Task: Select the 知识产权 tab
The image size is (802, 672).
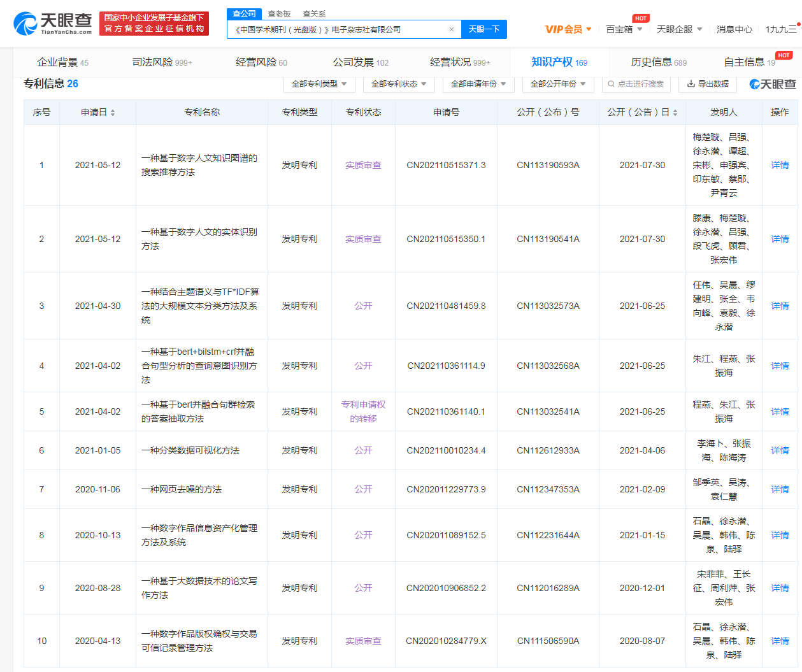Action: click(x=559, y=62)
